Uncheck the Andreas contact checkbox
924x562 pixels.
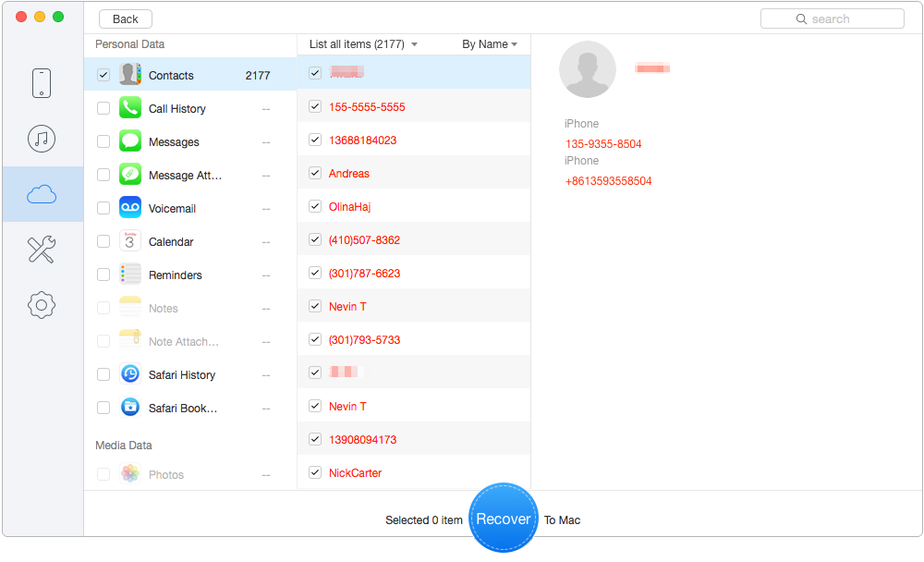[315, 174]
